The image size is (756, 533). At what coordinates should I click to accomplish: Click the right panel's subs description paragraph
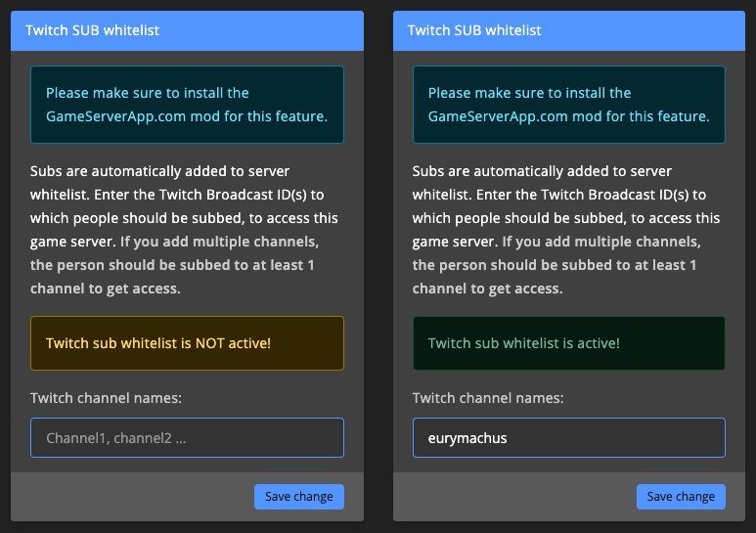pos(566,230)
